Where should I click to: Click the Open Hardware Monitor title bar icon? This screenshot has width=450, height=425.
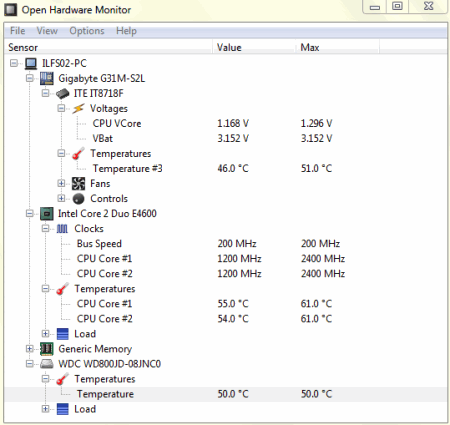point(11,10)
